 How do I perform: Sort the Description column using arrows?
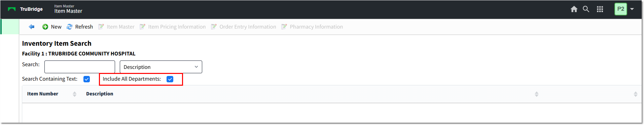click(x=537, y=94)
